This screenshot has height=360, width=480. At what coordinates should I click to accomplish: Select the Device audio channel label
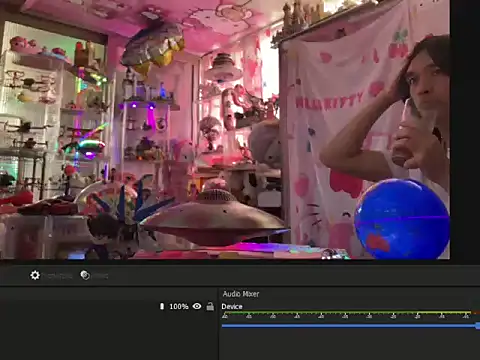[232, 306]
